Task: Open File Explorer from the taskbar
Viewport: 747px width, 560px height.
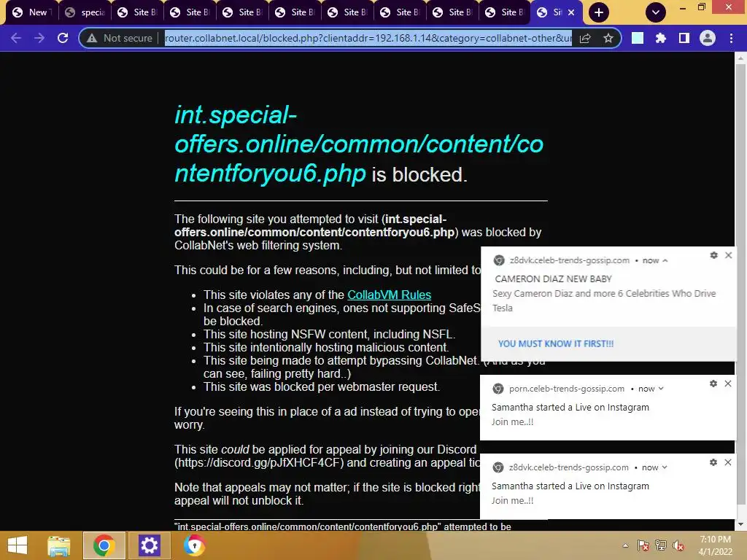Action: (59, 545)
